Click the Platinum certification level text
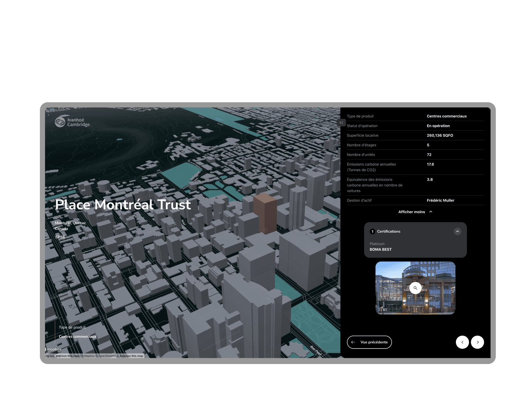The width and height of the screenshot is (532, 405). point(377,244)
